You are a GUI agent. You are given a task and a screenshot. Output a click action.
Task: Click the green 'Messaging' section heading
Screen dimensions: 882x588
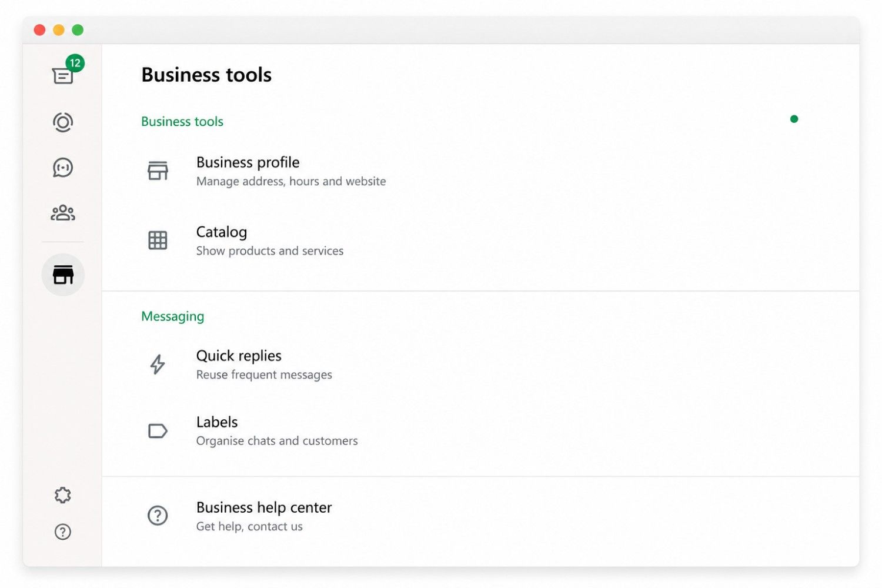click(x=173, y=316)
